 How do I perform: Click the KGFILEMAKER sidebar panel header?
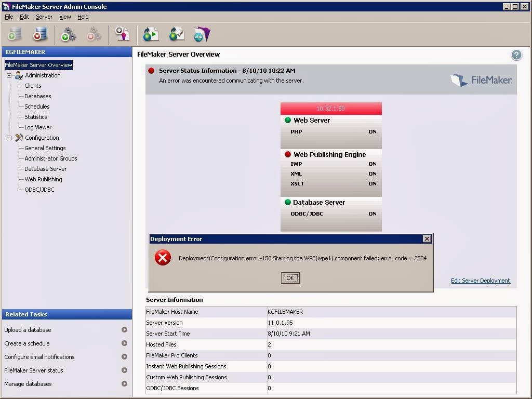coord(67,52)
